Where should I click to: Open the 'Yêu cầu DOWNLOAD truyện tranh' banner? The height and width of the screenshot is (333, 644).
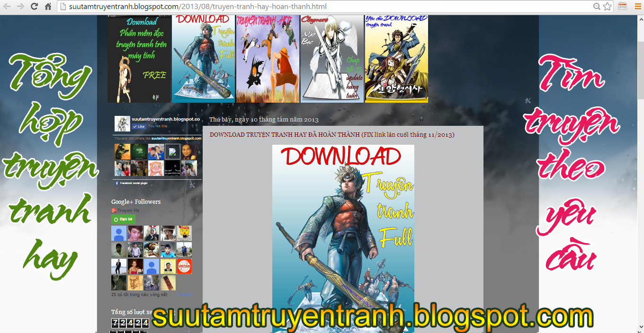point(396,59)
